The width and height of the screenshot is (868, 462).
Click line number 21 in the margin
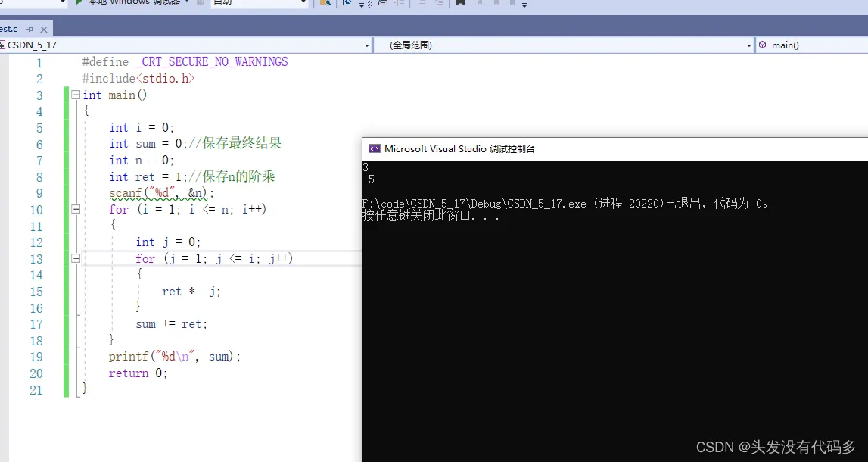coord(36,390)
